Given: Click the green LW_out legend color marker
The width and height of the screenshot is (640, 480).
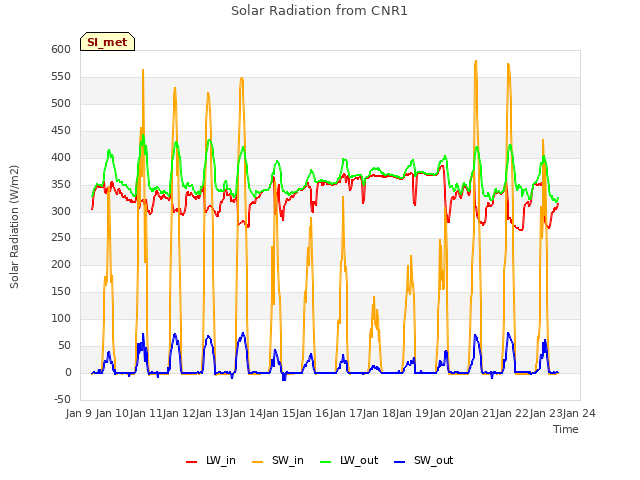Looking at the screenshot, I should tap(325, 462).
